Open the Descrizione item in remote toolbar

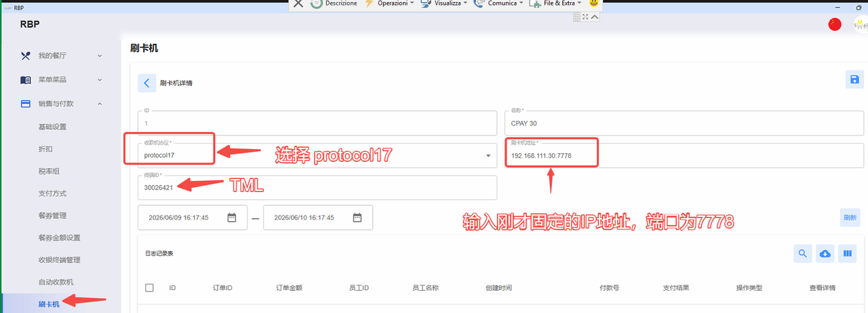334,3
